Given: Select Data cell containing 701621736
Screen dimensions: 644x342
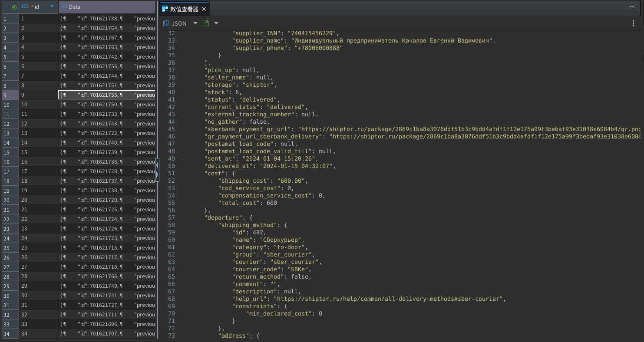Looking at the screenshot, I should (x=107, y=162).
